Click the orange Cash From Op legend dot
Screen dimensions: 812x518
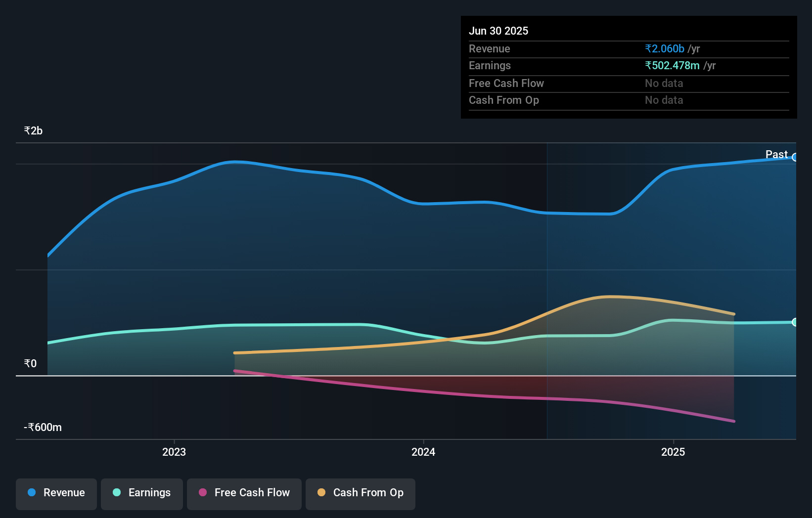pos(321,493)
